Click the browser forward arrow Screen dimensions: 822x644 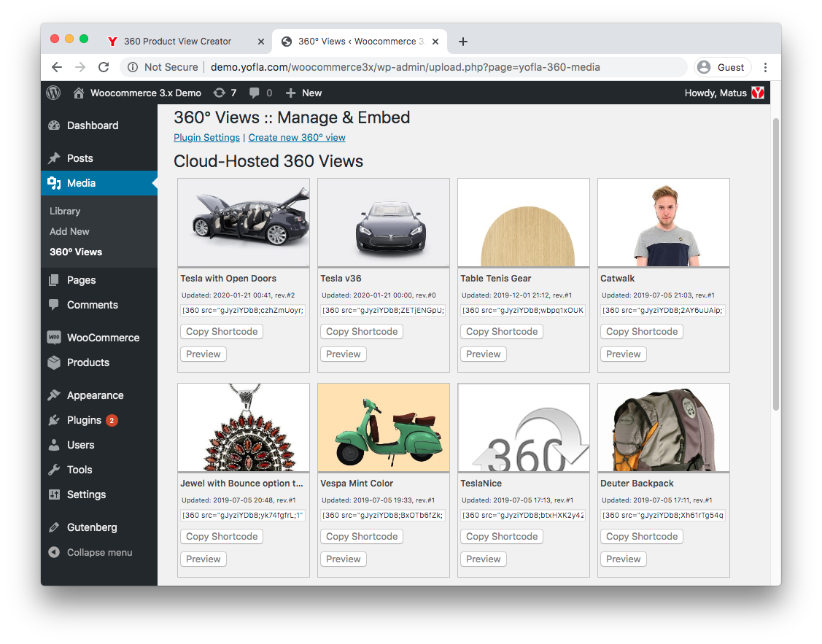pos(80,67)
